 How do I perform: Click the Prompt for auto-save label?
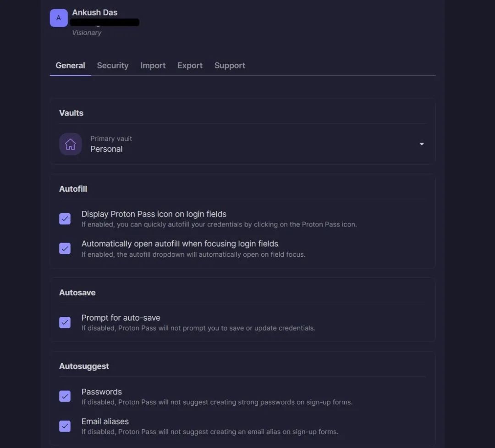click(x=121, y=318)
